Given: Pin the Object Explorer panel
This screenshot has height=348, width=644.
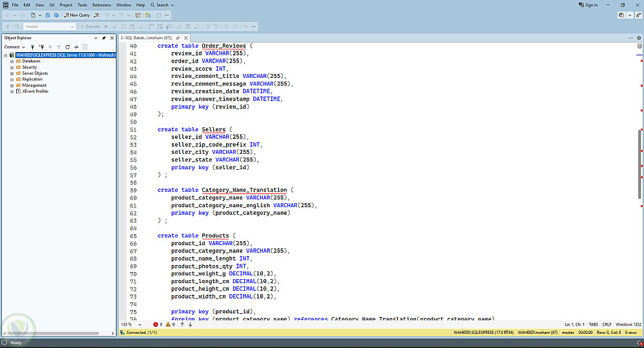Looking at the screenshot, I should point(104,38).
